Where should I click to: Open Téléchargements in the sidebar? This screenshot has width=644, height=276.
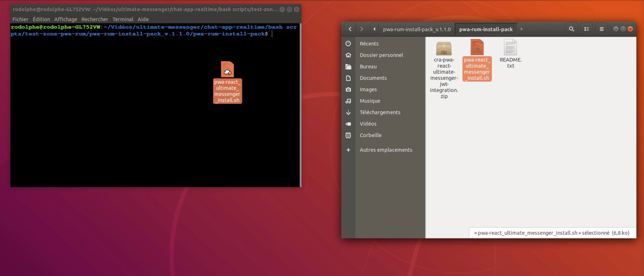pyautogui.click(x=380, y=112)
